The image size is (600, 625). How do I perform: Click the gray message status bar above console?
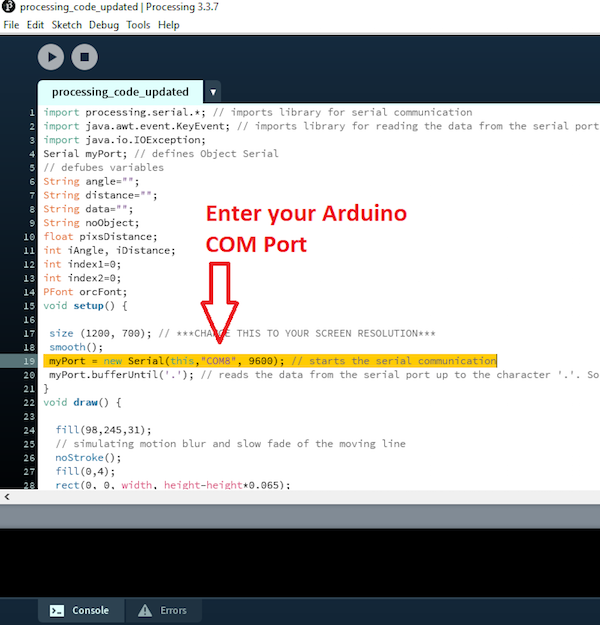pyautogui.click(x=300, y=517)
